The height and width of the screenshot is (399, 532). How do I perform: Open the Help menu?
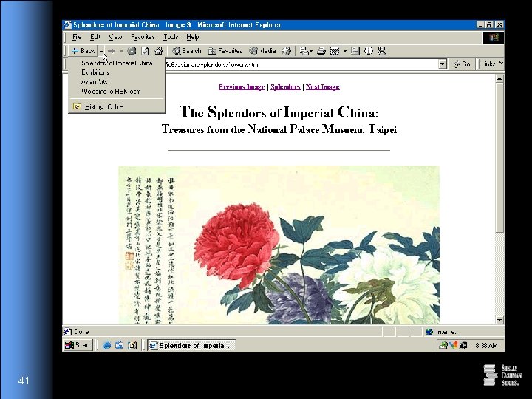pos(192,37)
